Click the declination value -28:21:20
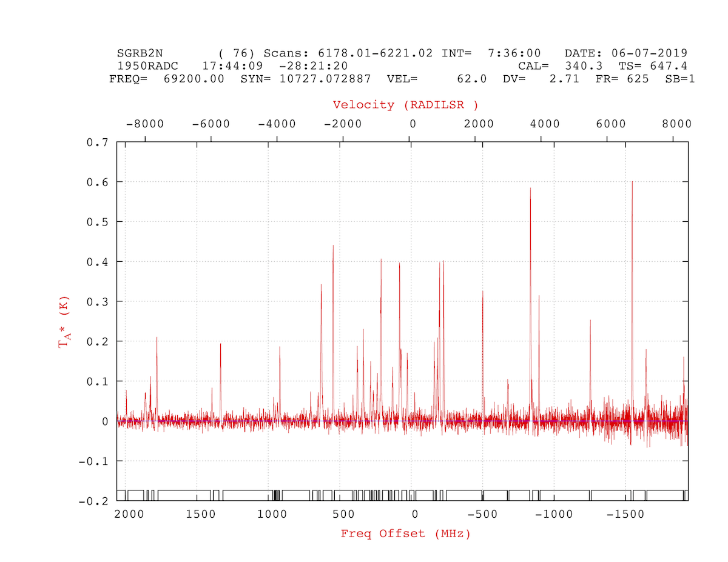Image resolution: width=728 pixels, height=562 pixels. coord(313,65)
